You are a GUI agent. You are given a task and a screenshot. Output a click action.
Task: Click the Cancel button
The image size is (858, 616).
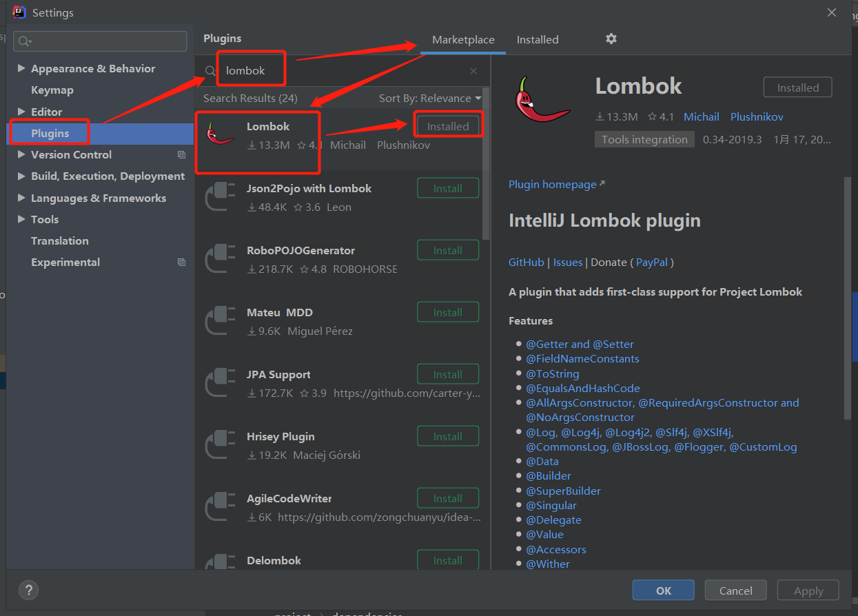735,591
